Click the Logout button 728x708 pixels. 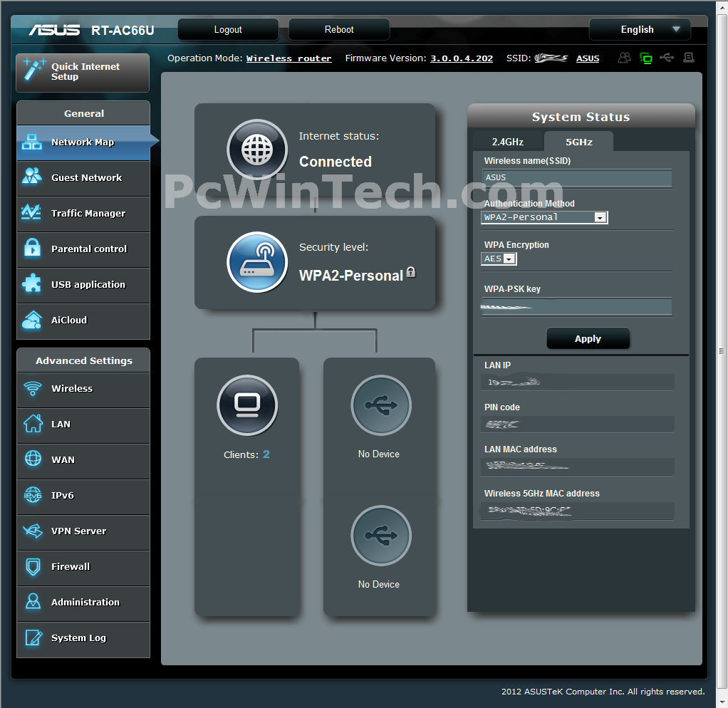[228, 30]
